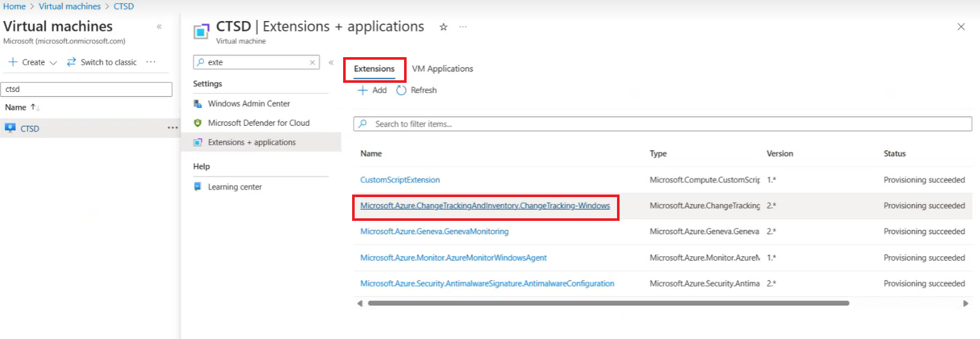Click the Version column header
This screenshot has height=339, width=980.
780,153
